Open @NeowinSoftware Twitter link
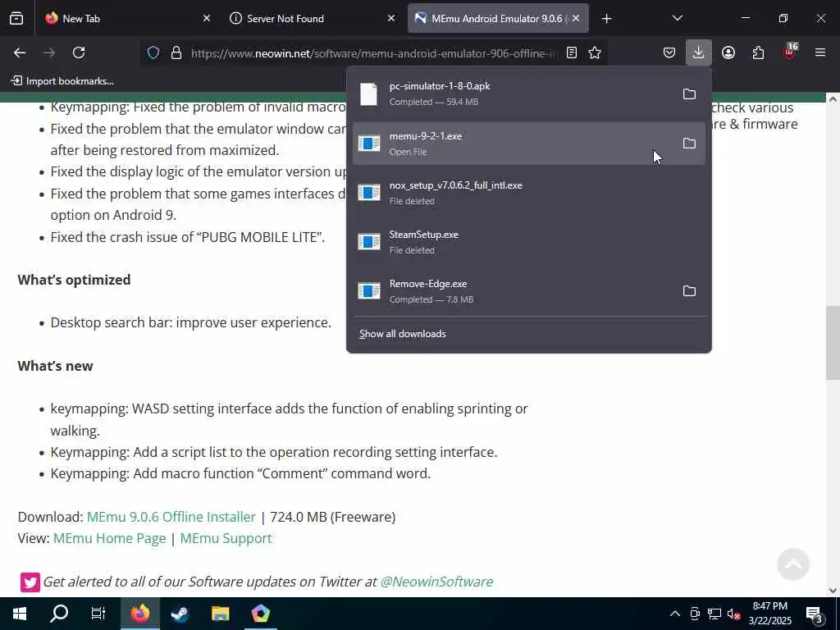The image size is (840, 630). tap(436, 582)
